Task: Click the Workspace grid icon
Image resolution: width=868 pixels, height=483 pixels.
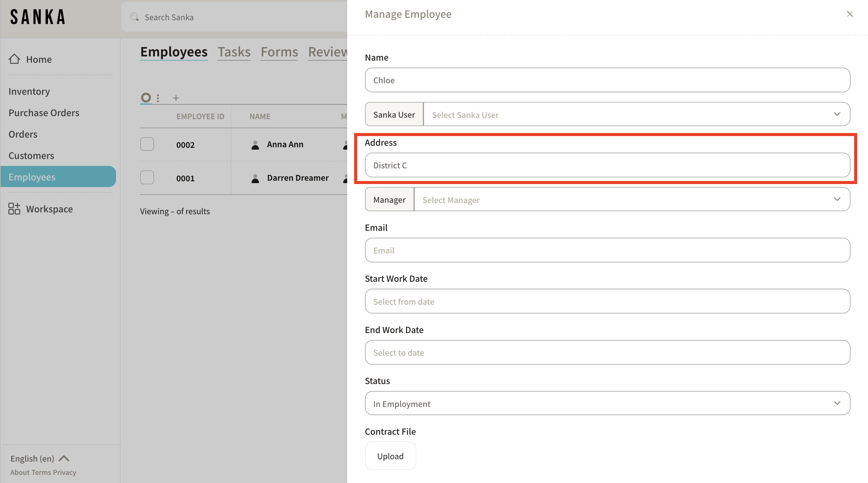Action: click(14, 209)
